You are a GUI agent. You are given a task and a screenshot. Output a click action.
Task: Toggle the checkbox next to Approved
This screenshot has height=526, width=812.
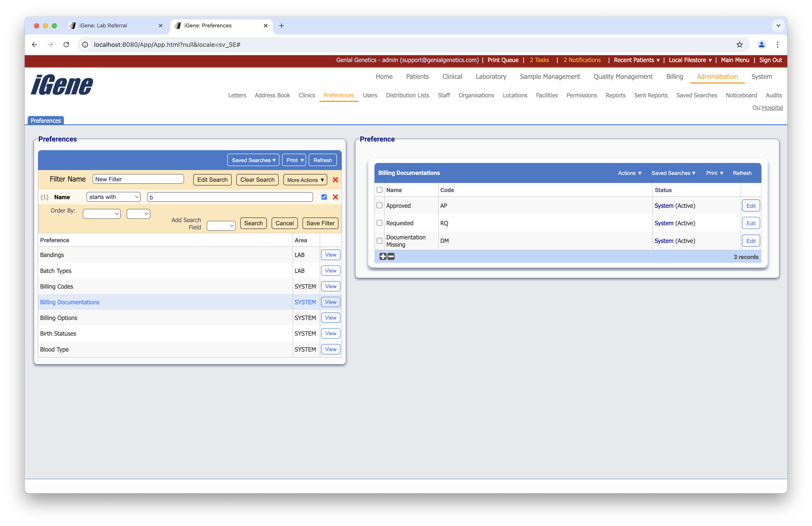[x=379, y=206]
